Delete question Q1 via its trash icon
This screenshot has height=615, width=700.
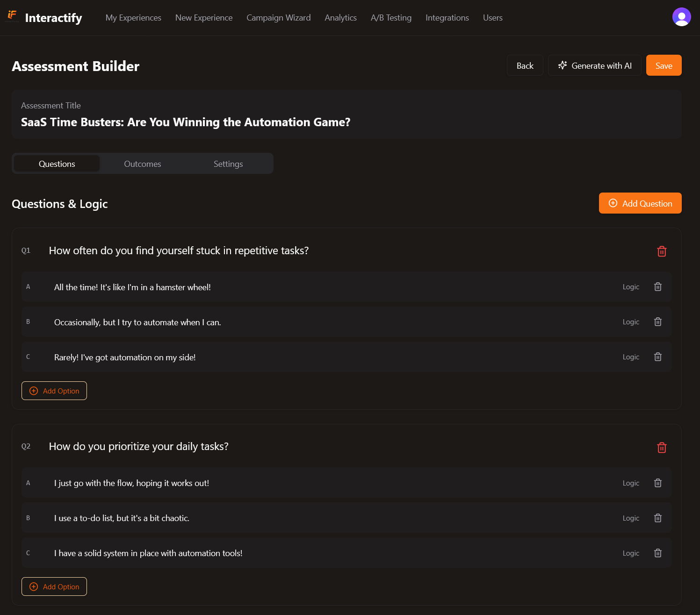tap(662, 251)
